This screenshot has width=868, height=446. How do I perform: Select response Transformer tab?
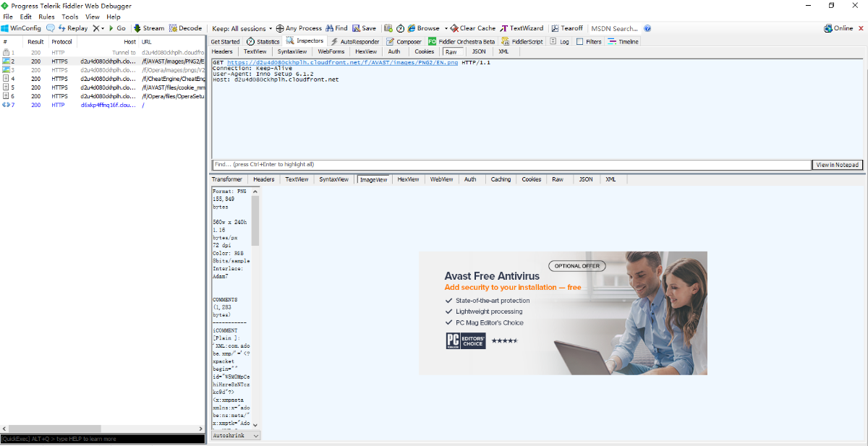[x=227, y=179]
